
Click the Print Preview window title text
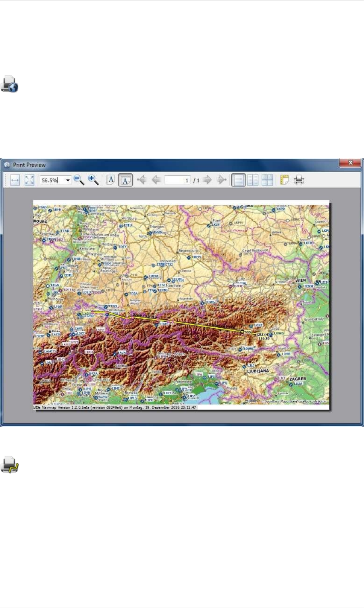pos(29,165)
